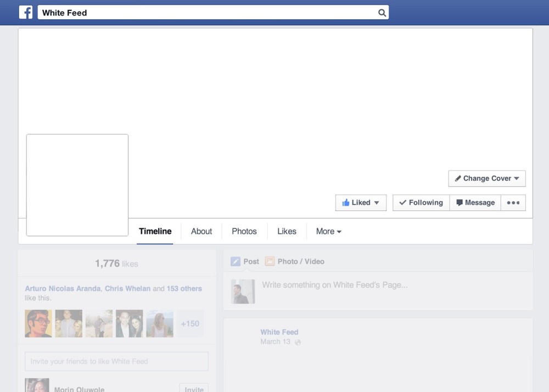
Task: Open the Liked dropdown button
Action: tap(361, 203)
